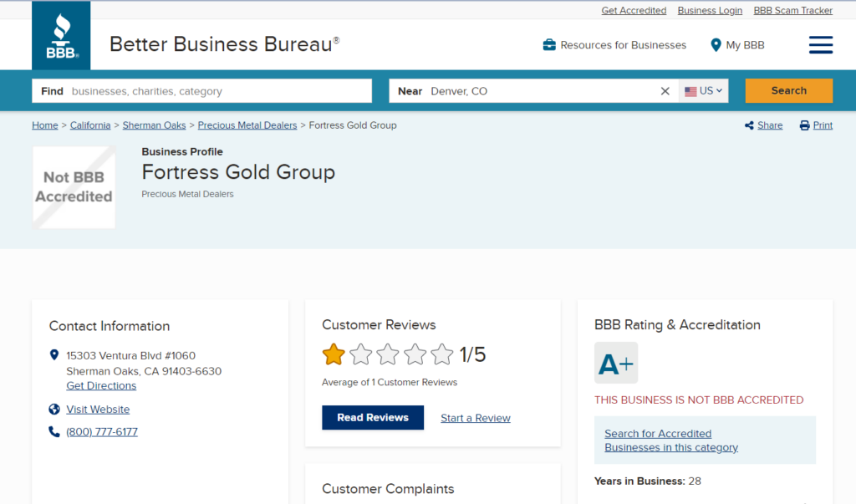Click the filled gold star rating

coord(334,354)
